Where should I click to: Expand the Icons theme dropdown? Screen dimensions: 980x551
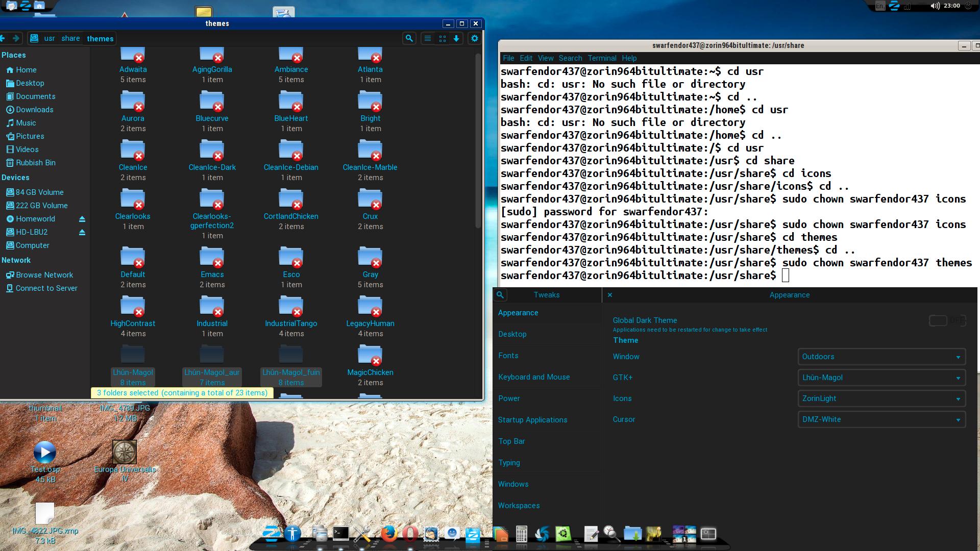pos(881,398)
